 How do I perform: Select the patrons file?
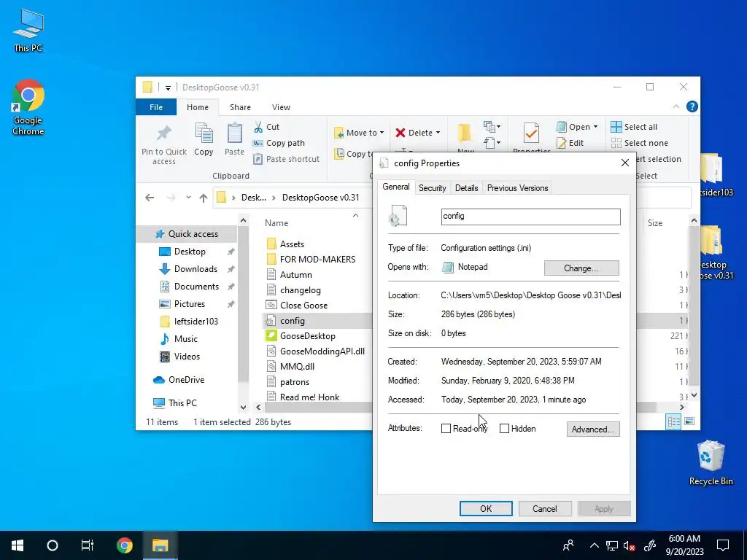click(x=295, y=382)
